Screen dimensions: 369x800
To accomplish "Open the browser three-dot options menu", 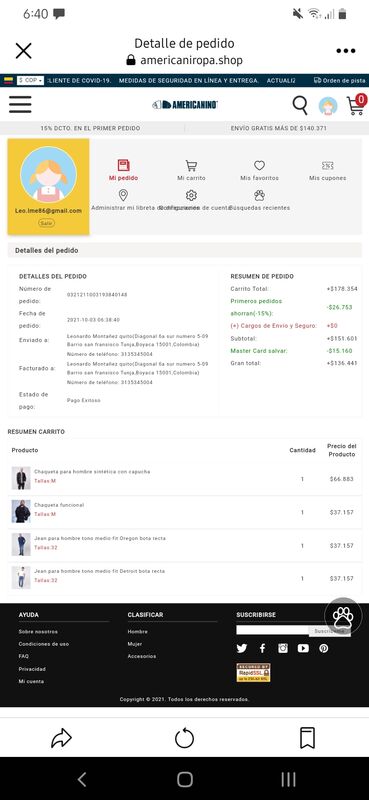I will point(346,51).
